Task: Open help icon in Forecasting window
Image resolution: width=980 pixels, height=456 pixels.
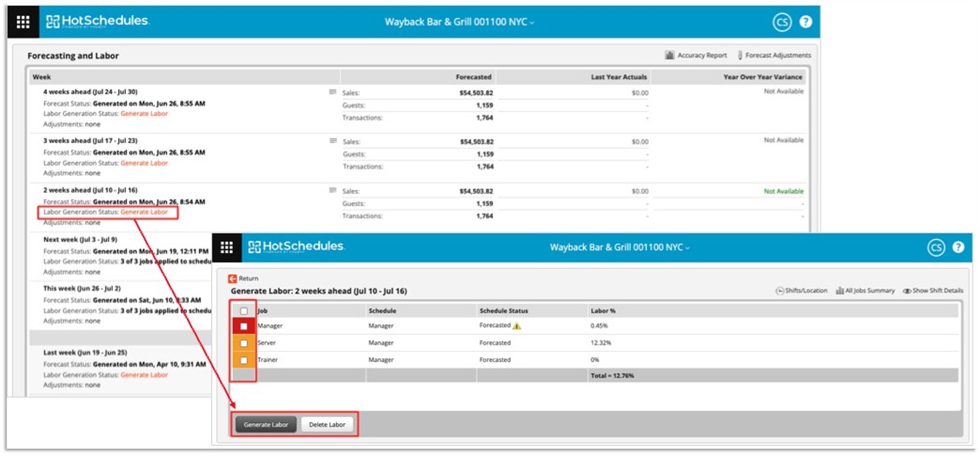Action: [x=806, y=22]
